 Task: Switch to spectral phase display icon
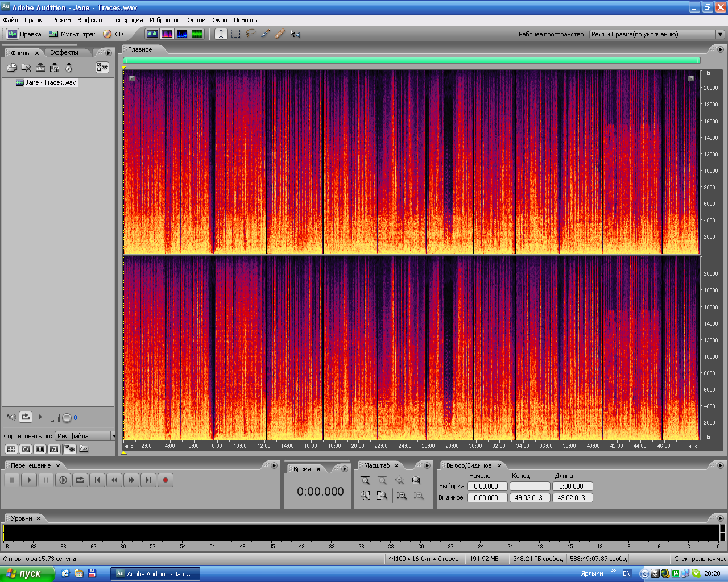(197, 34)
